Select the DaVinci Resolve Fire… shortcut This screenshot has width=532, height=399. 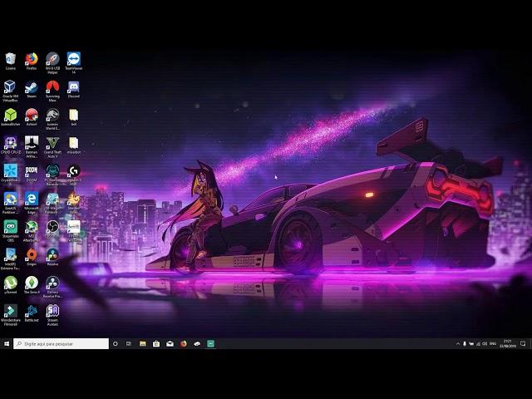(x=52, y=287)
